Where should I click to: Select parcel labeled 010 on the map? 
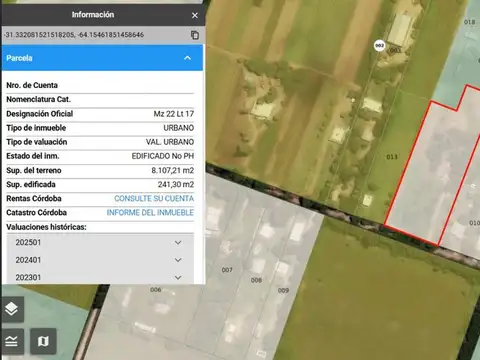click(x=474, y=223)
